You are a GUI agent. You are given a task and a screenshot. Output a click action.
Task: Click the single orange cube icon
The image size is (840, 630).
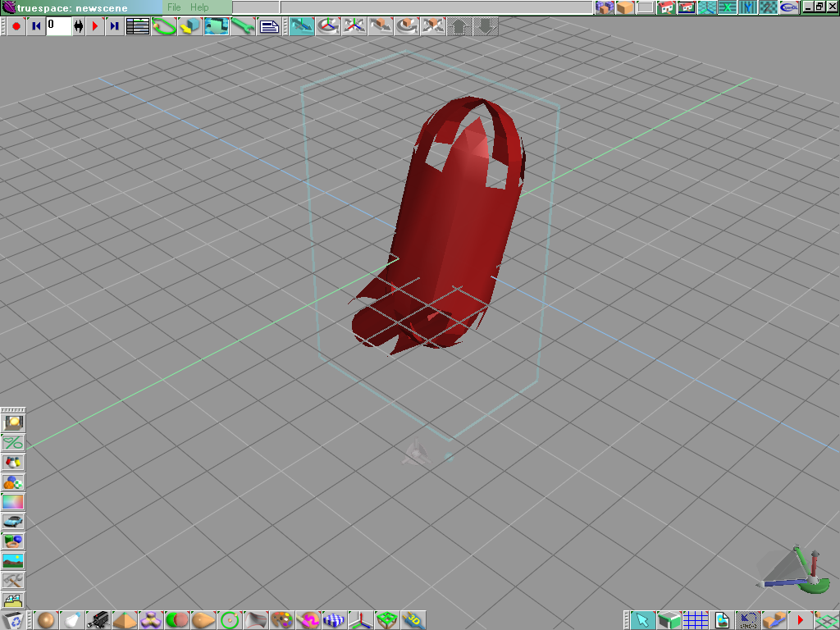[625, 7]
